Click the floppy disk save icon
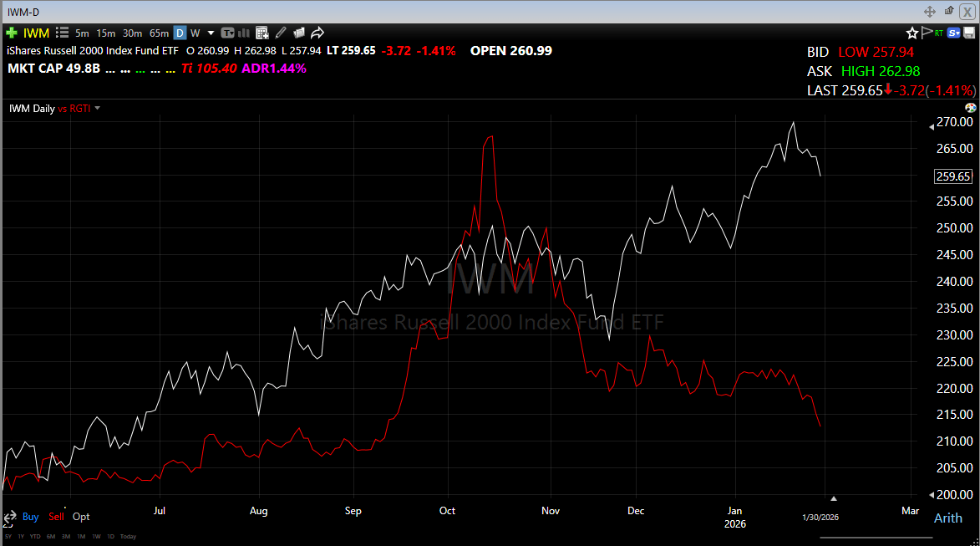 [x=969, y=33]
